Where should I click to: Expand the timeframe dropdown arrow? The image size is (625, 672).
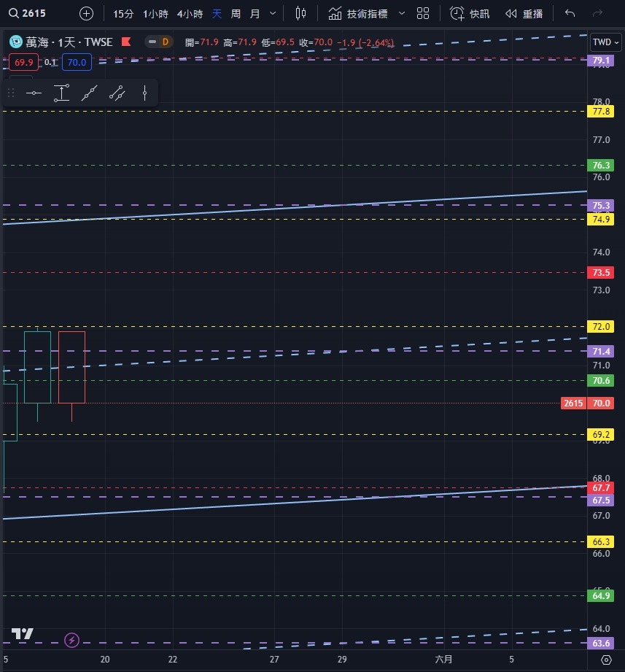(x=273, y=14)
